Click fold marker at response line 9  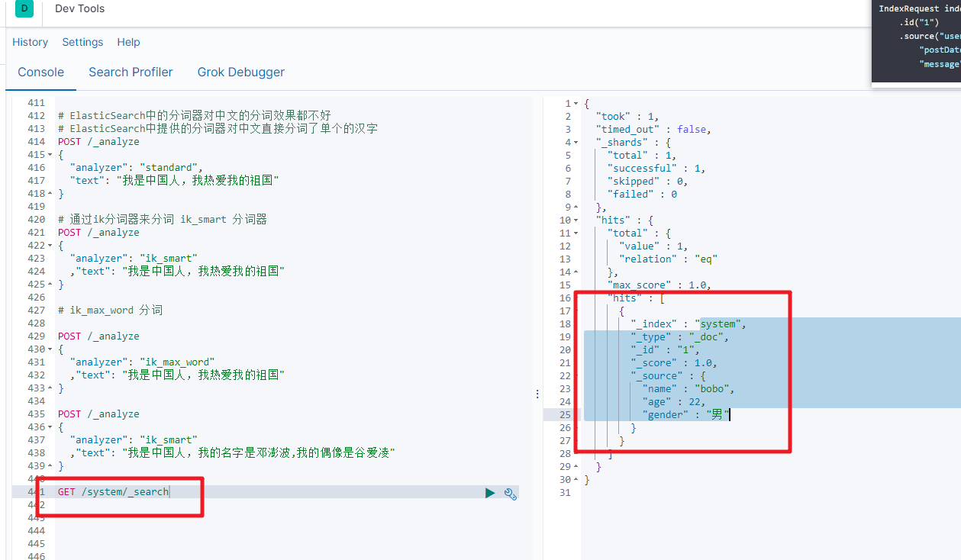pos(576,207)
